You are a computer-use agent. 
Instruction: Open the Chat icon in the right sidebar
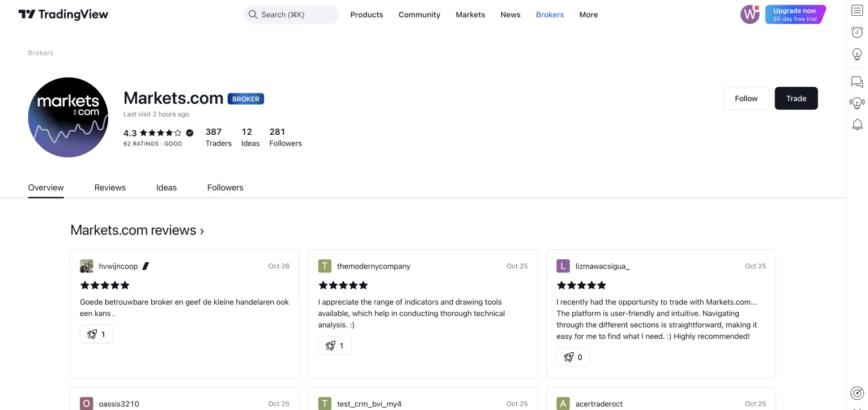[x=857, y=82]
